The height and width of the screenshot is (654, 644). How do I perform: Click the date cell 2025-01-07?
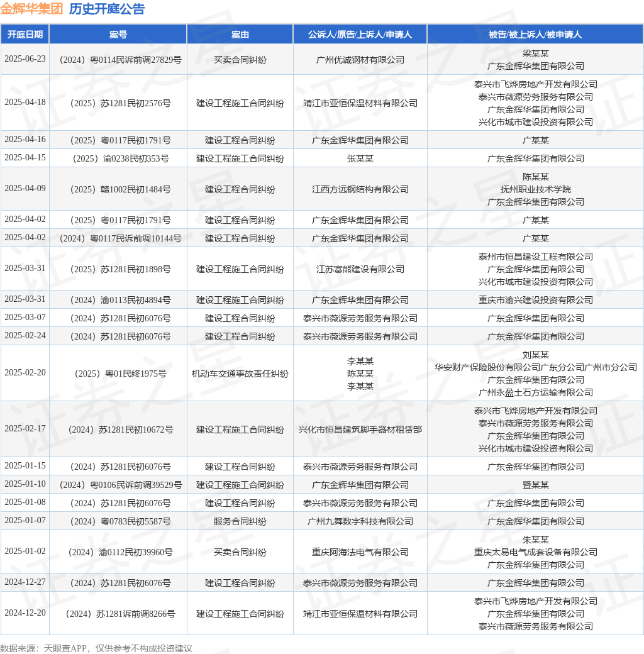pos(25,521)
